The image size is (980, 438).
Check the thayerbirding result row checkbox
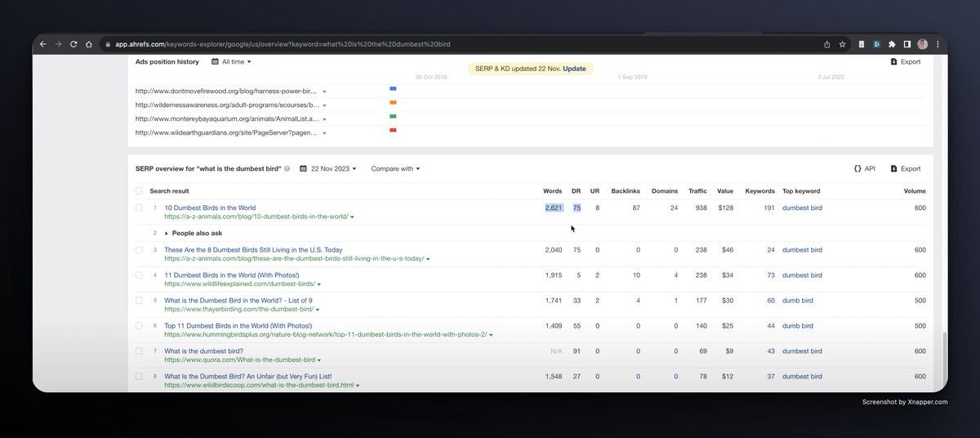pos(139,301)
